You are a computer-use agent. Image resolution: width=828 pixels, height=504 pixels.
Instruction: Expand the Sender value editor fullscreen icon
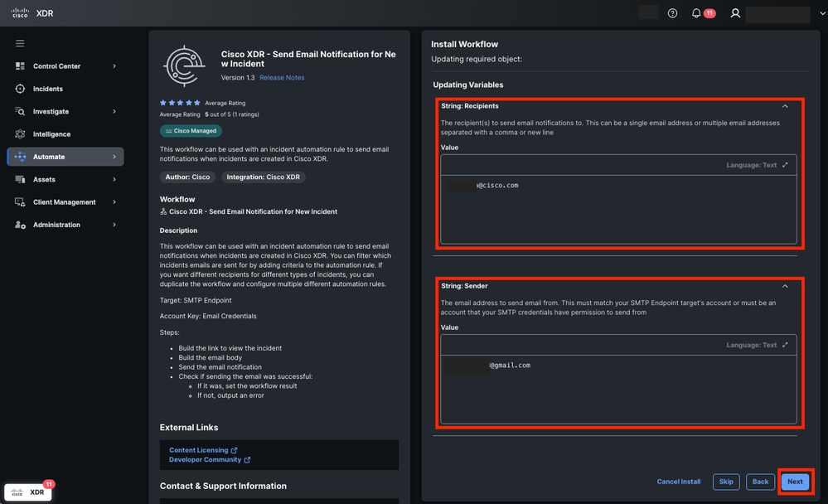click(785, 345)
